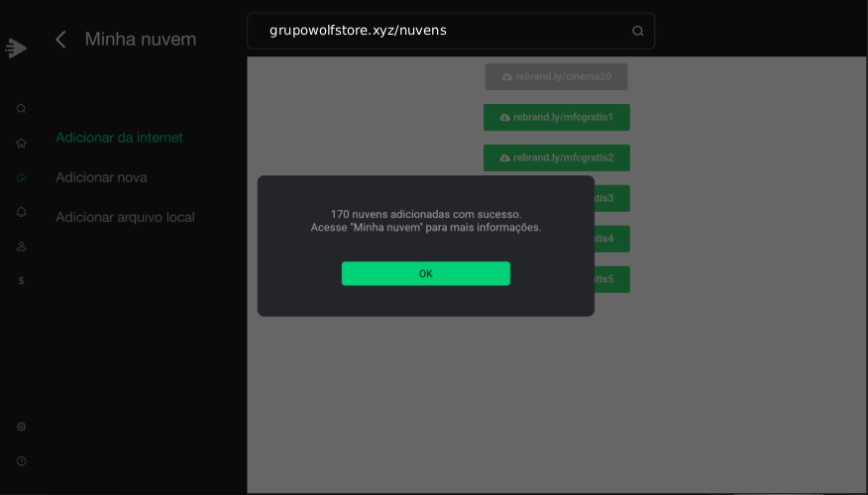The height and width of the screenshot is (495, 868).
Task: Open settings gear in the sidebar
Action: 21,427
